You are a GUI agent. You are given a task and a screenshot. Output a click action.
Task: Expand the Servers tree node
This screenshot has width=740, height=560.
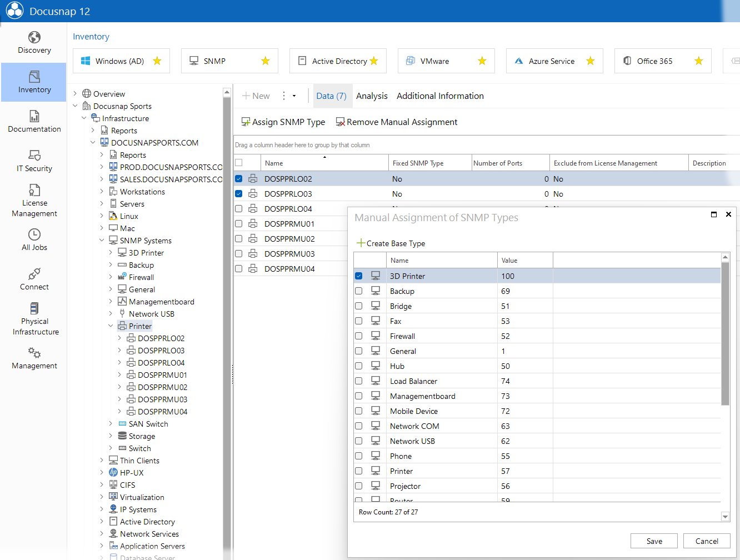102,203
